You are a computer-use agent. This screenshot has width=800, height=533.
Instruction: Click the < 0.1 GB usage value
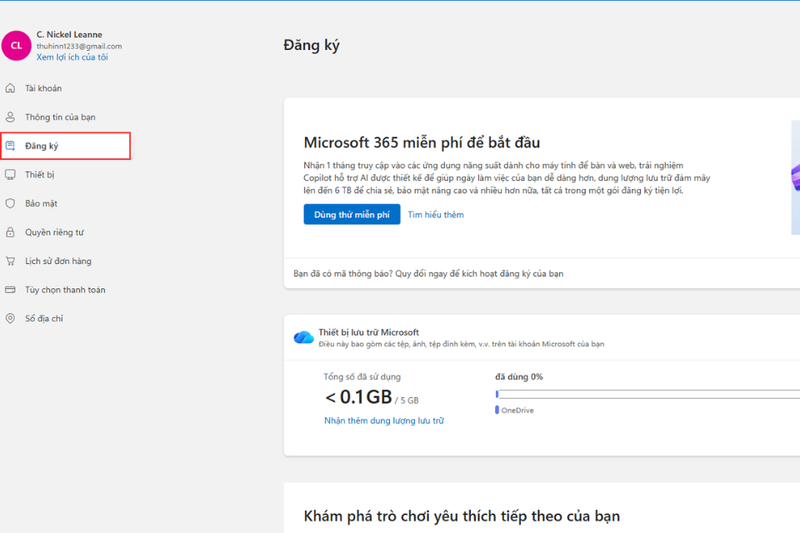pyautogui.click(x=358, y=396)
